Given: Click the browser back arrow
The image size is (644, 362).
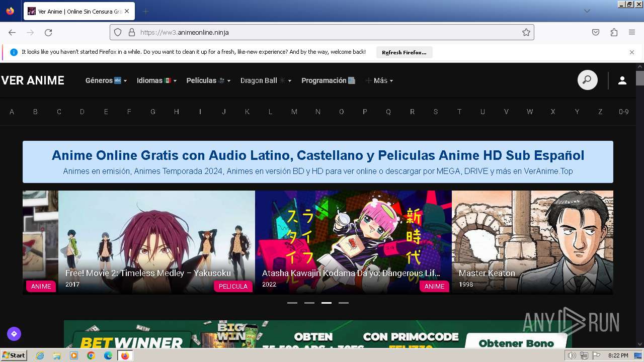Looking at the screenshot, I should pyautogui.click(x=12, y=32).
